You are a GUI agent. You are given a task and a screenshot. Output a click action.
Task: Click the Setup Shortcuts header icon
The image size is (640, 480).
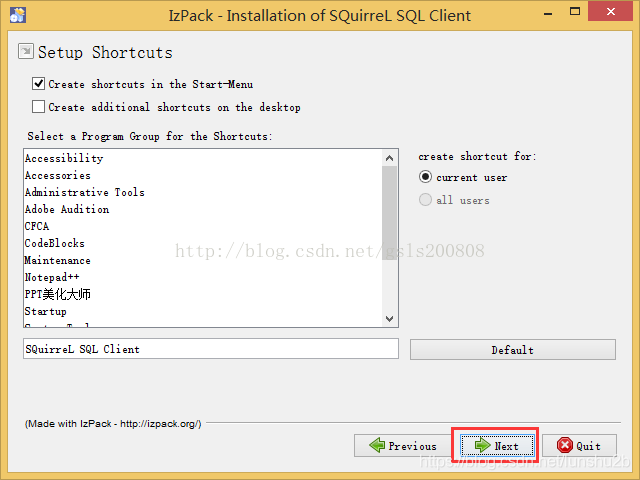point(26,51)
